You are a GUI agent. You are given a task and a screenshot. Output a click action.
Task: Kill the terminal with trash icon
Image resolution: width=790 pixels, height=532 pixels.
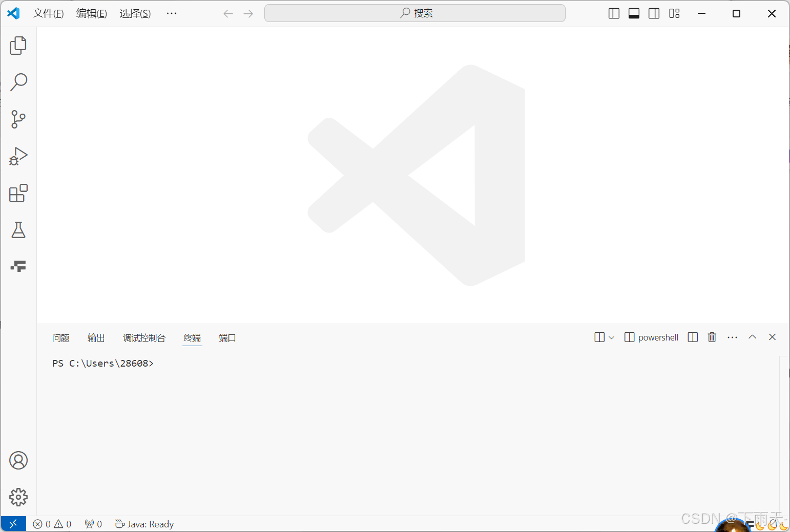[712, 337]
